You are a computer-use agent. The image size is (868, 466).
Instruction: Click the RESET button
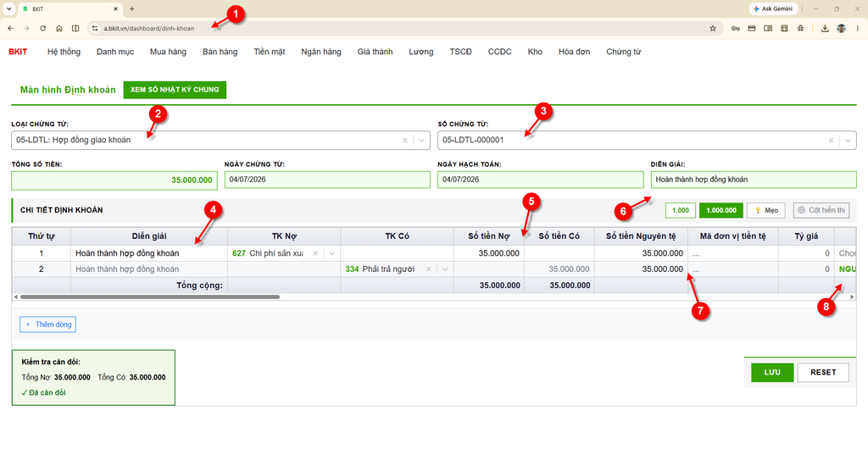coord(823,373)
